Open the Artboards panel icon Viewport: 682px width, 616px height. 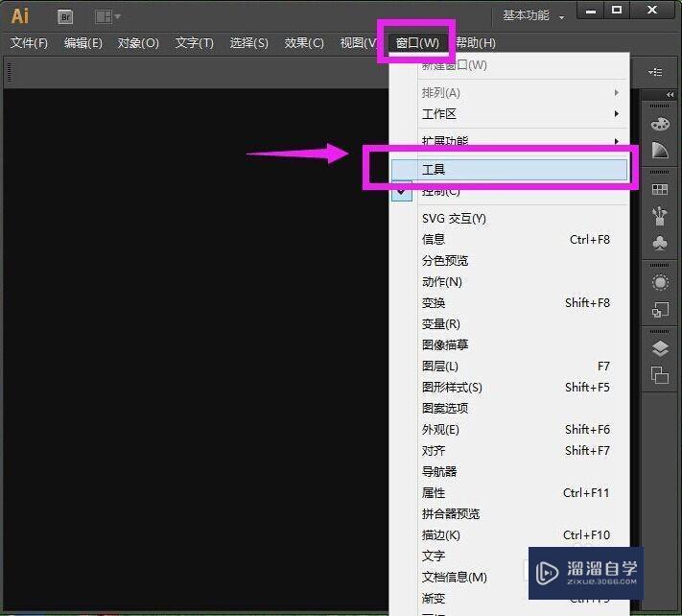(660, 375)
